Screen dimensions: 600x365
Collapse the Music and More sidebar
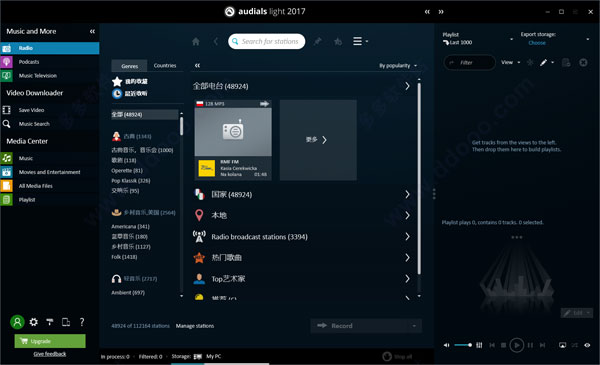92,31
